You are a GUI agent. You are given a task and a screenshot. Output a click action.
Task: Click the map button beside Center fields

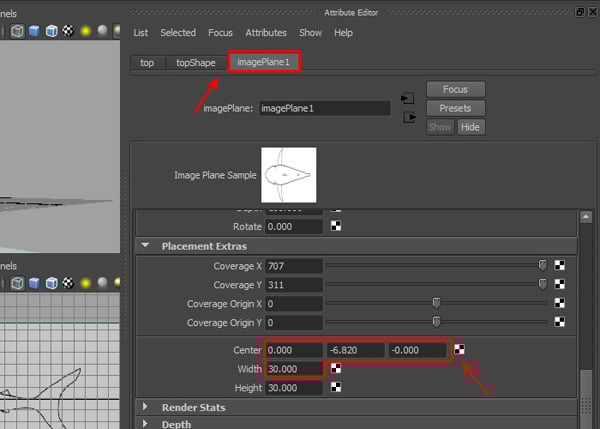[459, 350]
